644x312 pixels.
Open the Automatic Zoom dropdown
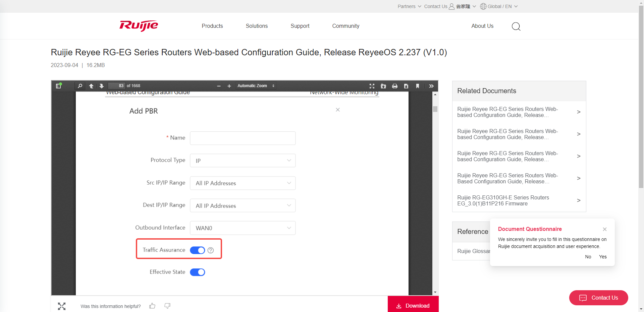pyautogui.click(x=256, y=86)
